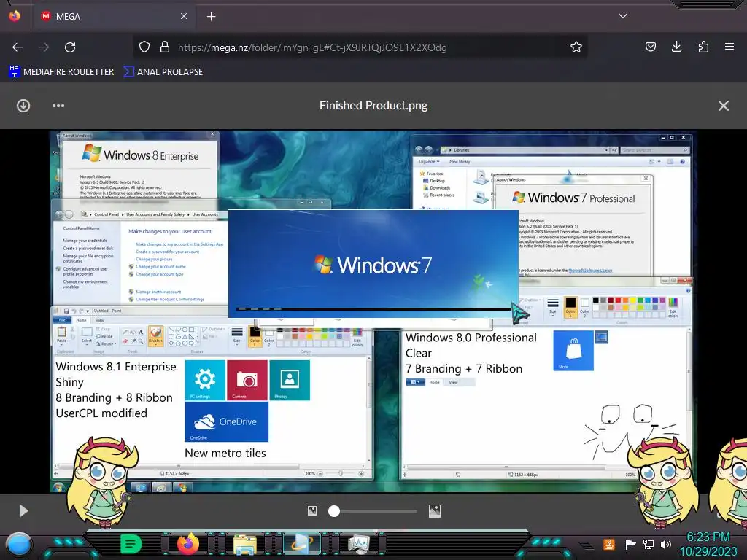The image size is (747, 560).
Task: Zoom in using the large image icon
Action: (435, 511)
